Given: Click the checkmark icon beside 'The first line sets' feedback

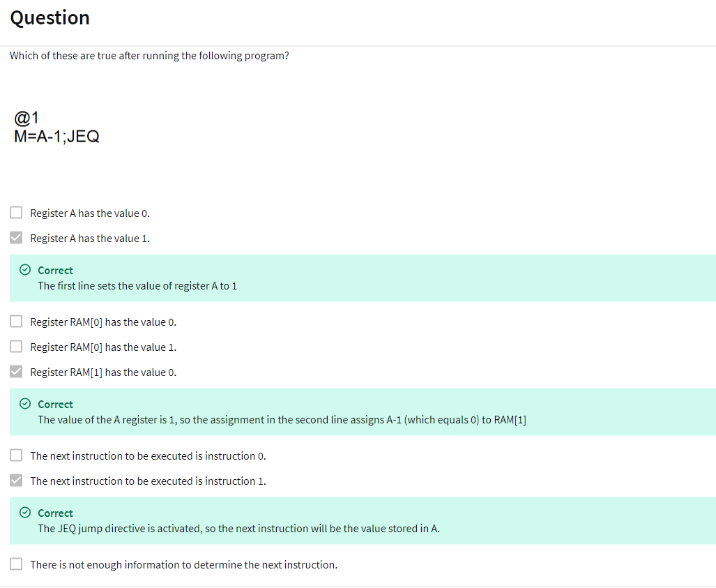Looking at the screenshot, I should coord(25,269).
